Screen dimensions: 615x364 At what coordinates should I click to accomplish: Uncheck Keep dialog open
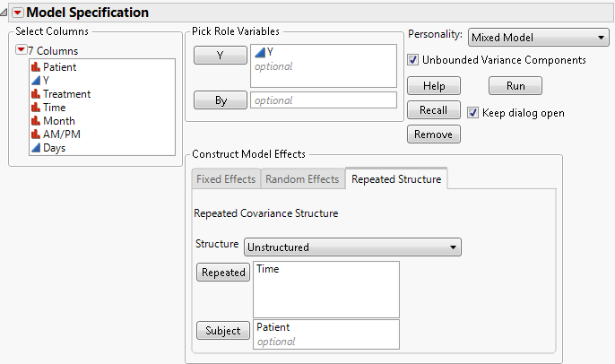click(x=473, y=113)
